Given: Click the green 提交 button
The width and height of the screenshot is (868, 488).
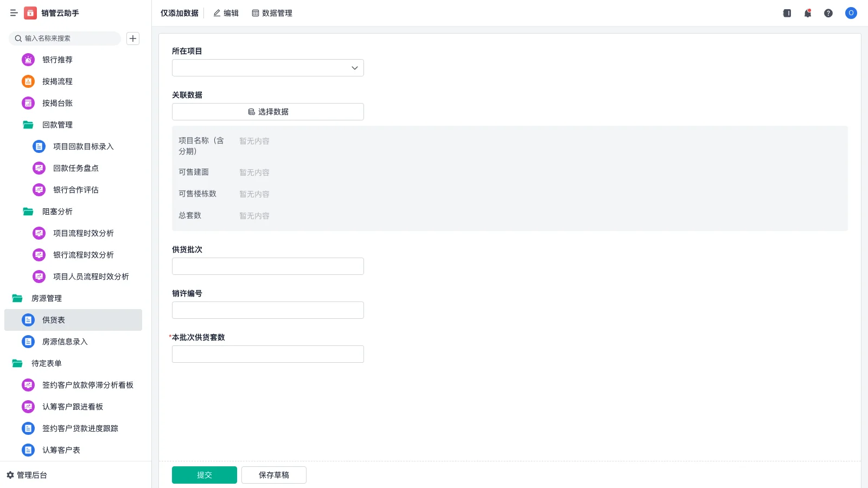Looking at the screenshot, I should pos(204,475).
